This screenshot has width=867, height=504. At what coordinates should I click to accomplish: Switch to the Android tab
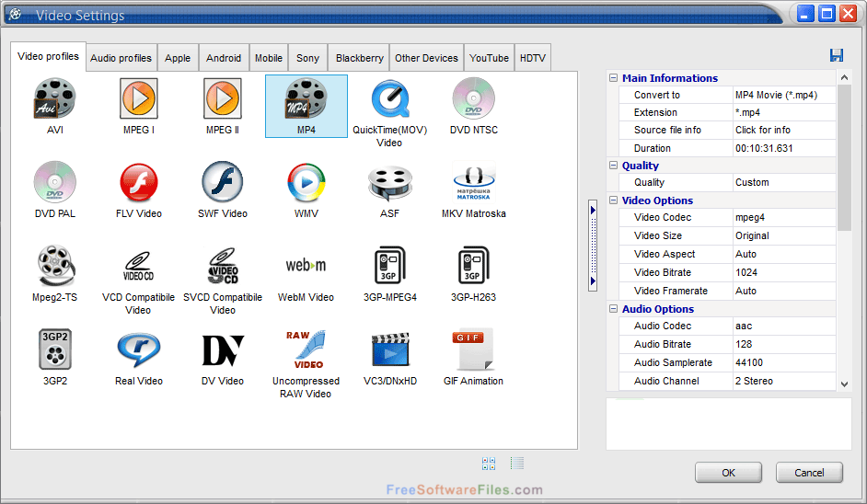coord(224,58)
